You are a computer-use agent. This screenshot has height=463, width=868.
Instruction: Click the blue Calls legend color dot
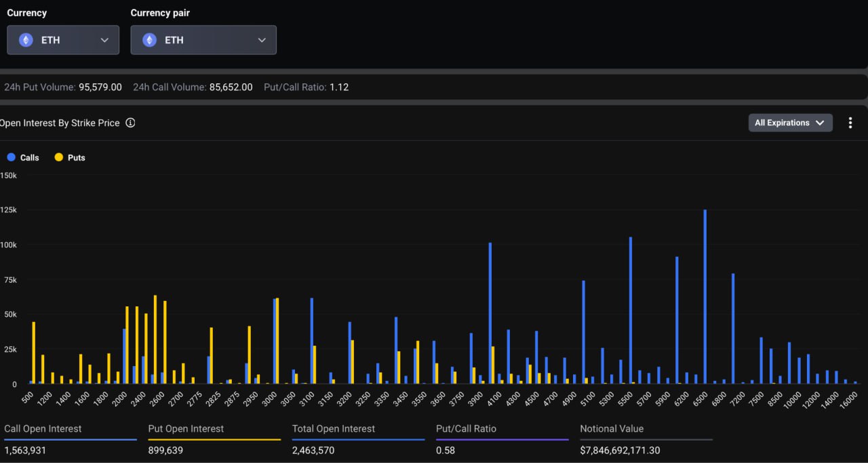[x=11, y=157]
